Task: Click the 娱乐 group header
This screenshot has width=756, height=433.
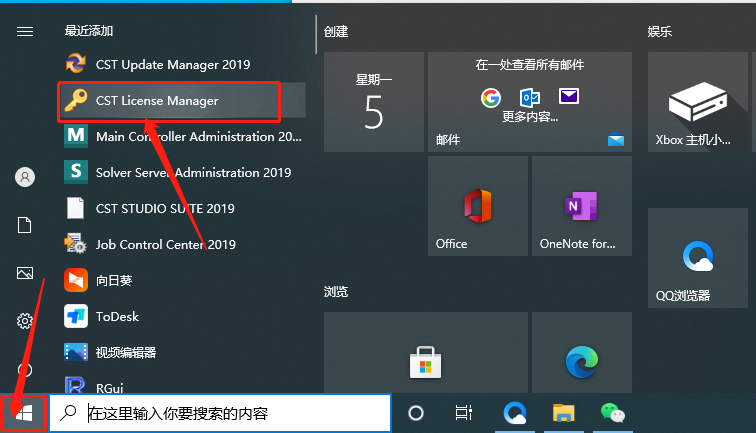Action: click(660, 32)
